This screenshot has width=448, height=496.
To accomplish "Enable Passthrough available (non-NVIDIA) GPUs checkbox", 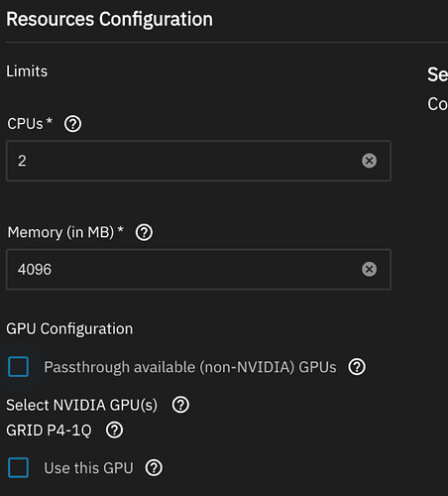I will [18, 367].
